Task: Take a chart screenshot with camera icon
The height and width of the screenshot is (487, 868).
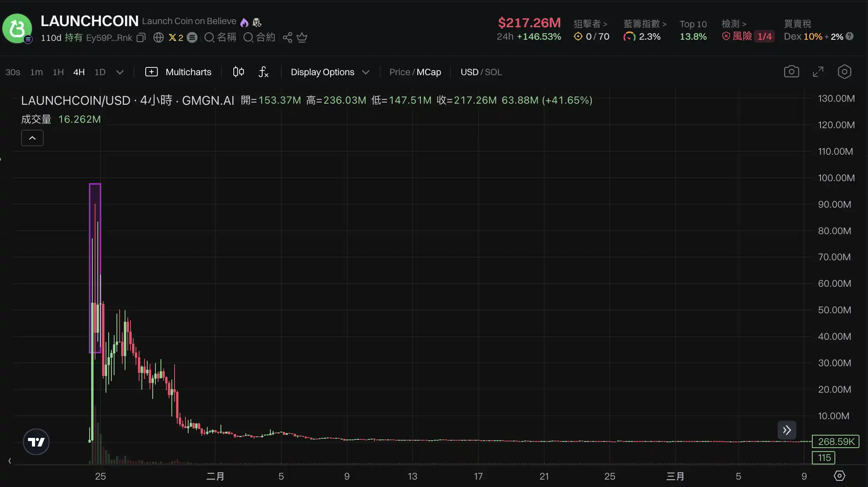Action: point(792,72)
